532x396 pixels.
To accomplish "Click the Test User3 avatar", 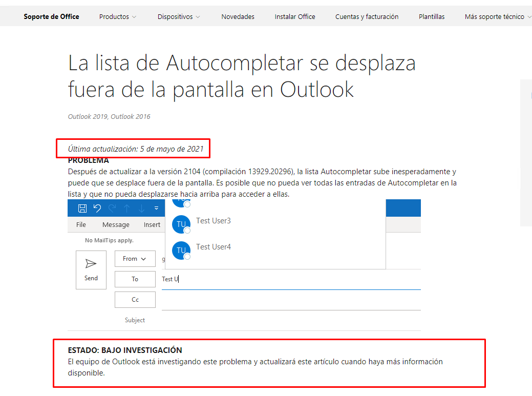I will 181,224.
